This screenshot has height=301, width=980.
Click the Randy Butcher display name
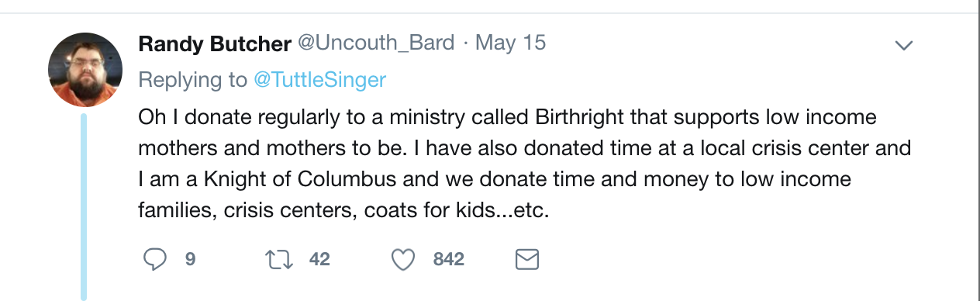coord(214,43)
